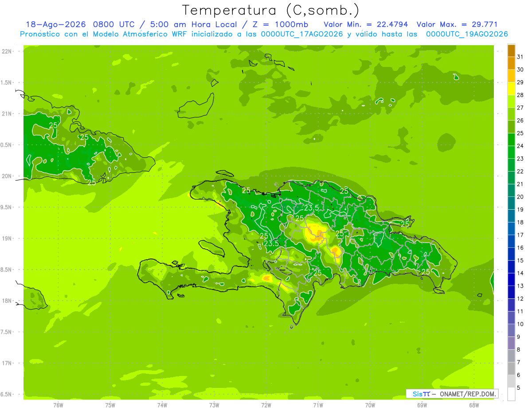Pick the teal swatch between 19 and 20
This screenshot has width=532, height=411.
click(x=511, y=203)
